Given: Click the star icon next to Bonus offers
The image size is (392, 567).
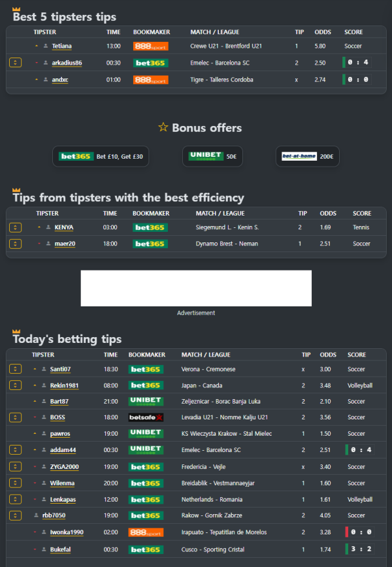Looking at the screenshot, I should [x=163, y=127].
